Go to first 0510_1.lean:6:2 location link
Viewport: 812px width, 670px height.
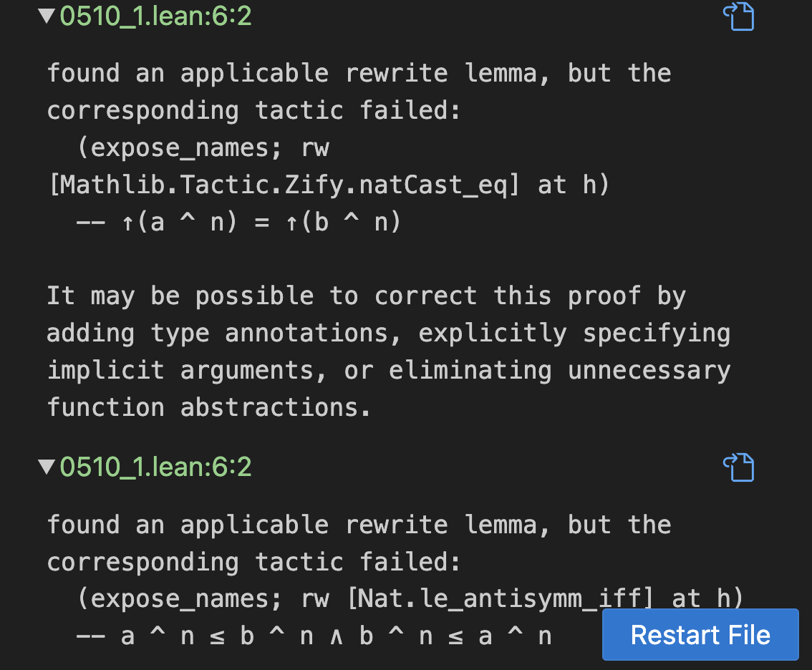pyautogui.click(x=155, y=16)
